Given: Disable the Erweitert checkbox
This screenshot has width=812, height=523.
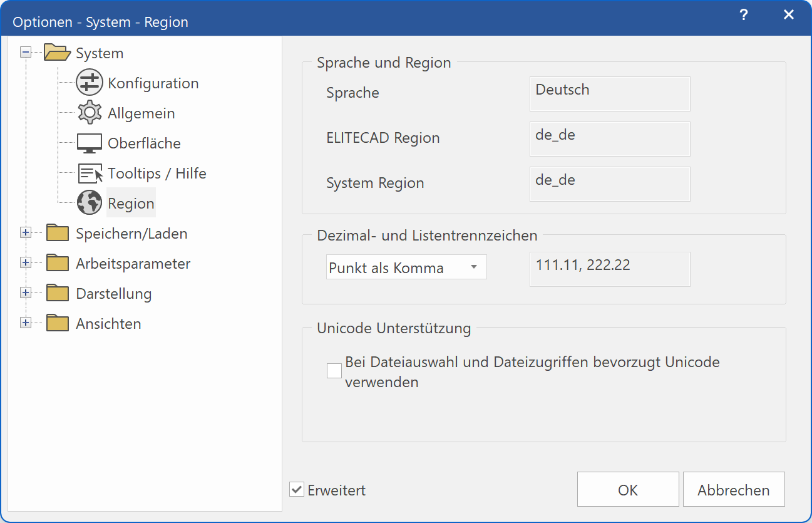Looking at the screenshot, I should coord(296,490).
